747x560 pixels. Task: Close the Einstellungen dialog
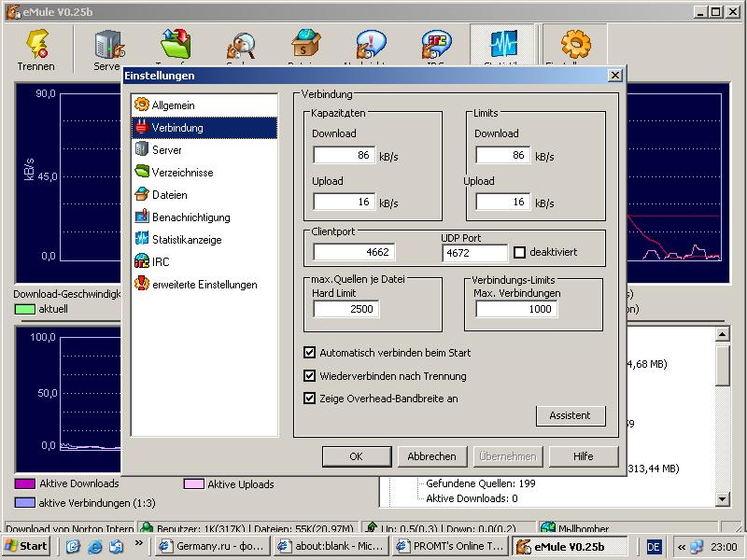(x=615, y=76)
